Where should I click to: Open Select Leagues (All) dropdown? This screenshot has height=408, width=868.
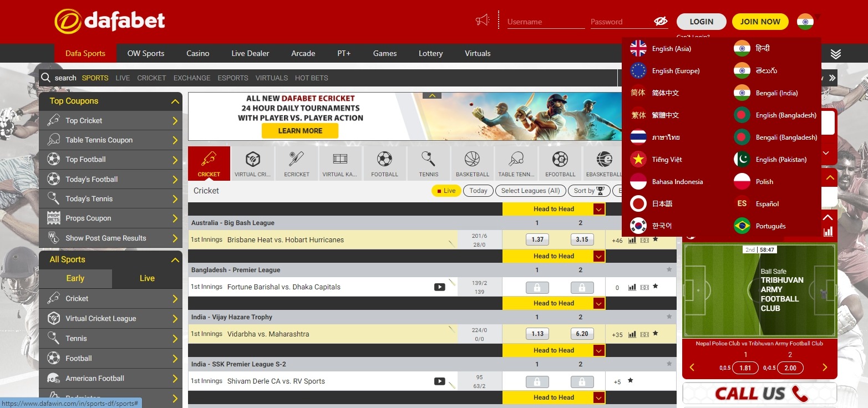(530, 191)
